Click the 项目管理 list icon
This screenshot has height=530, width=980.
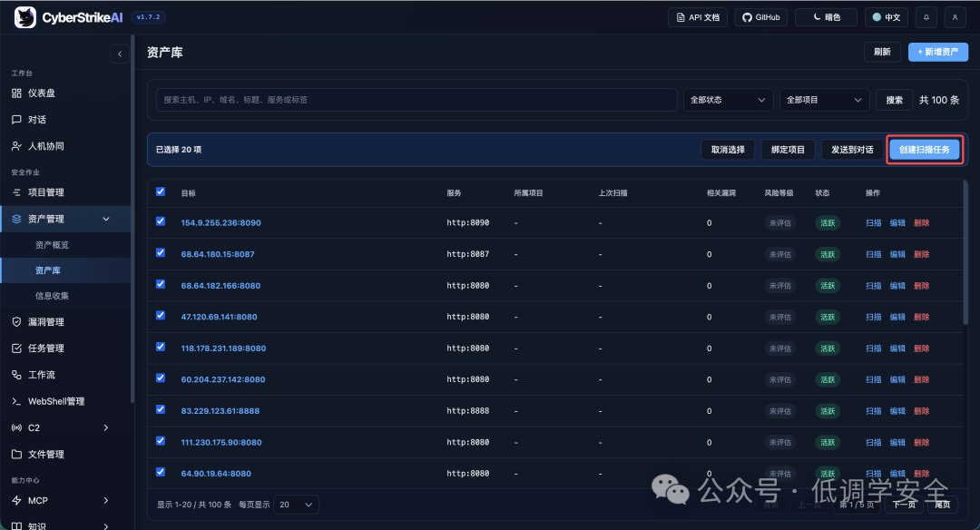point(17,192)
